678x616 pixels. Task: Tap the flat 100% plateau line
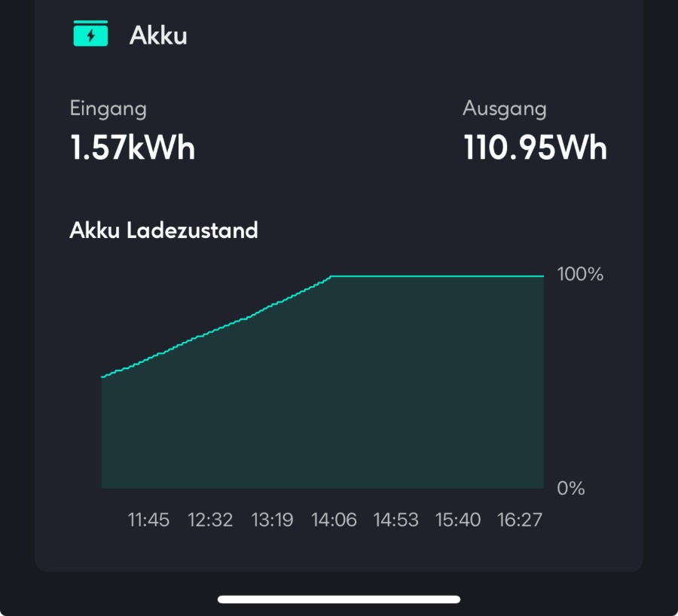click(438, 276)
